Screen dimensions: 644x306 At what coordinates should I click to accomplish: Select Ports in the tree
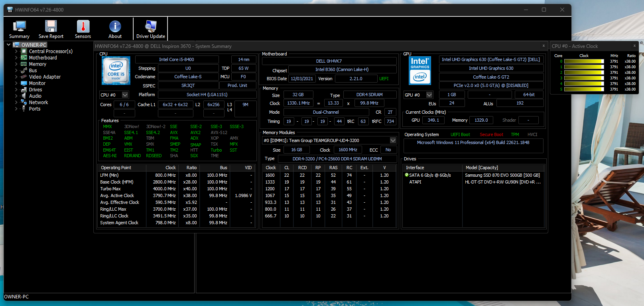click(x=35, y=109)
